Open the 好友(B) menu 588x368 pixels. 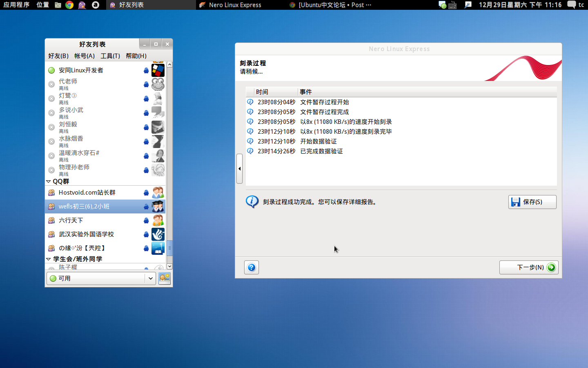coord(58,56)
